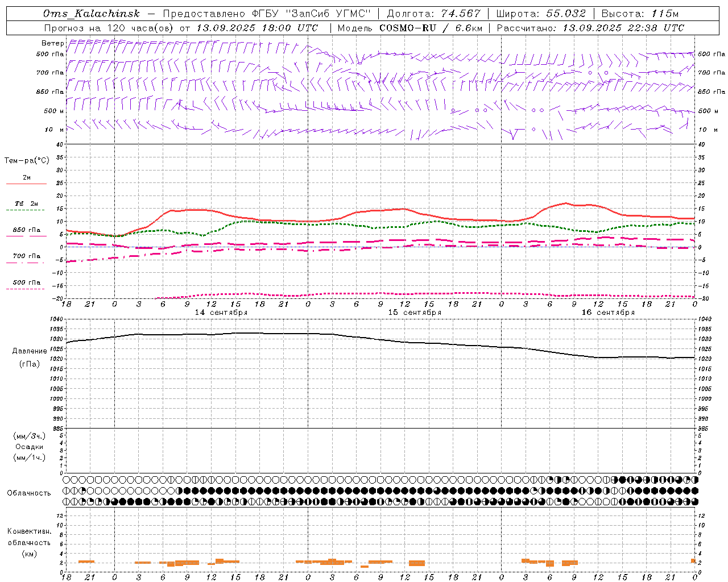The width and height of the screenshot is (728, 582).
Task: Click the Ветер wind panel label
Action: tap(52, 43)
